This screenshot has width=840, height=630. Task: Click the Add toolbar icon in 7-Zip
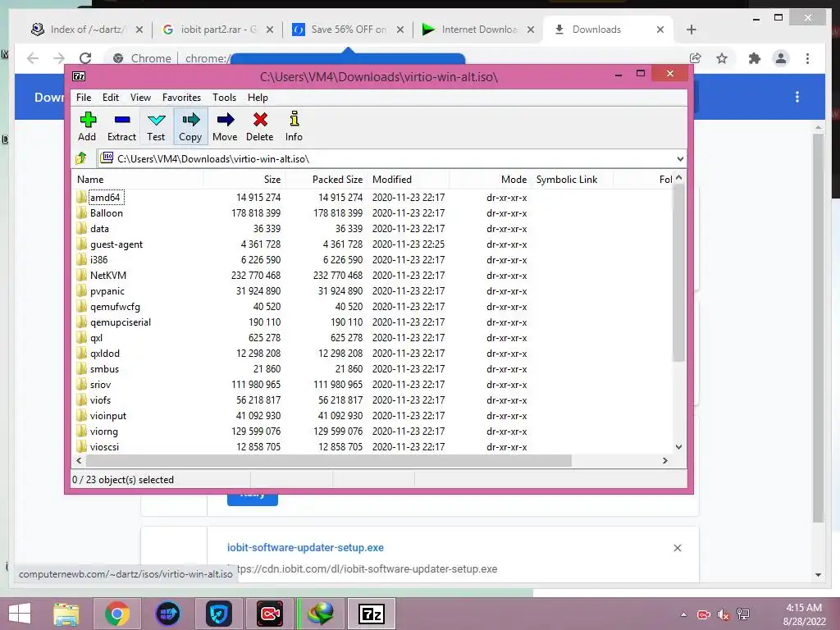click(87, 126)
